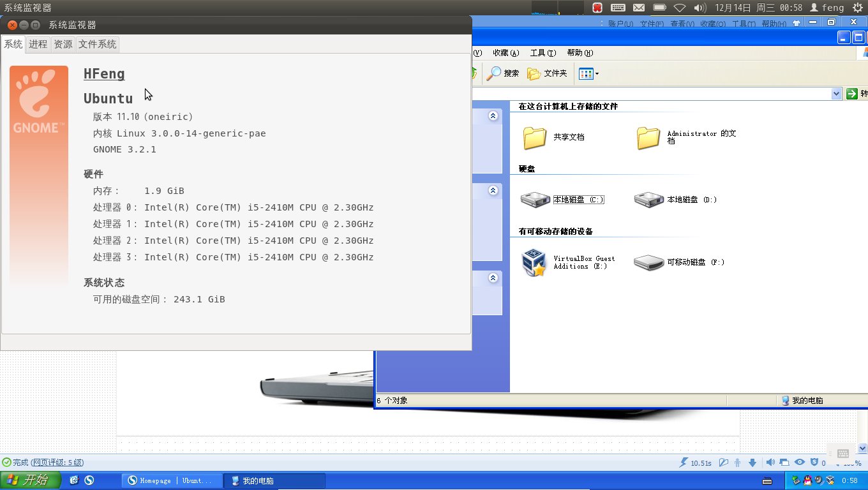Image resolution: width=868 pixels, height=490 pixels.
Task: Click the popup windows icon in status bar
Action: [x=784, y=463]
